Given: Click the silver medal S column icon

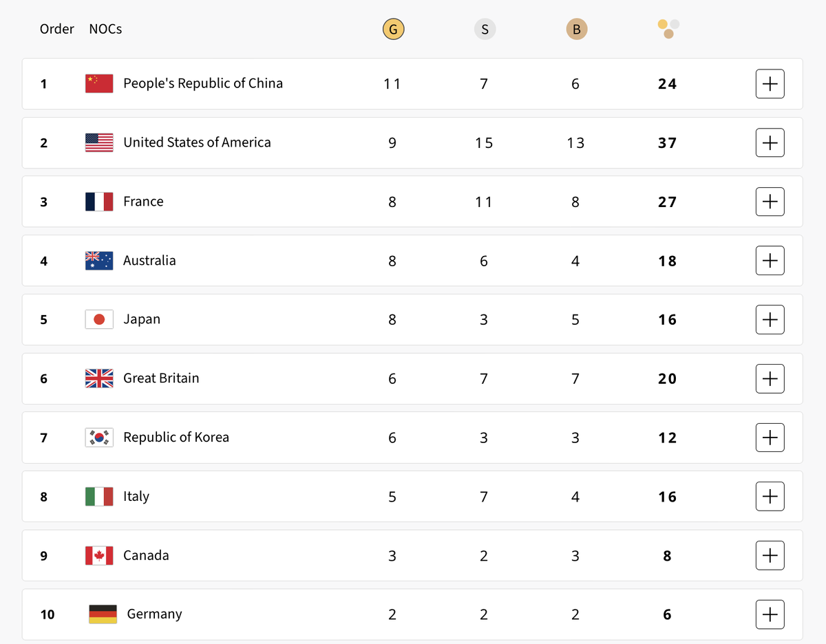Looking at the screenshot, I should [x=485, y=30].
